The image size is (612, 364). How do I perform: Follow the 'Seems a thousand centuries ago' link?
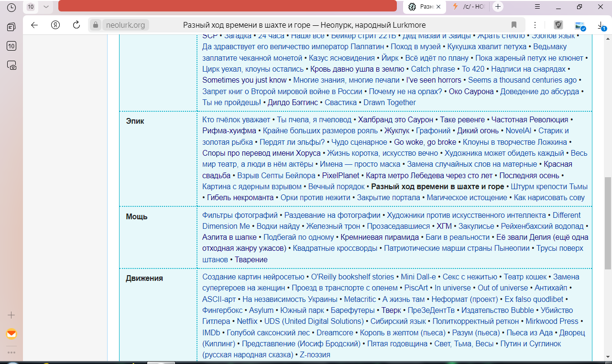(x=522, y=80)
